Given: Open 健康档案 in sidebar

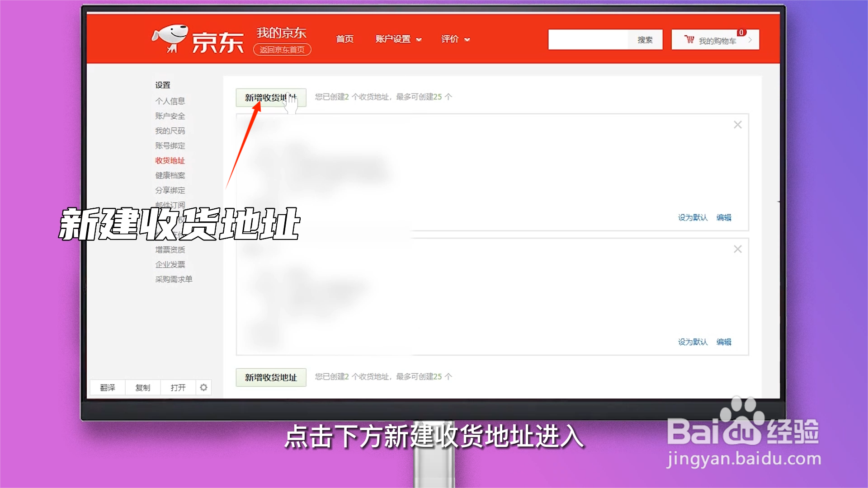Looking at the screenshot, I should 170,176.
